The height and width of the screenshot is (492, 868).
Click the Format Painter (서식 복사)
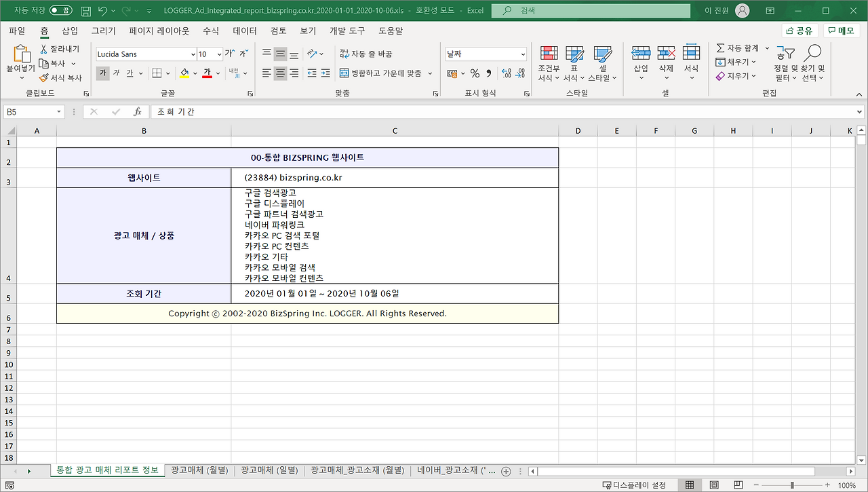pyautogui.click(x=61, y=77)
